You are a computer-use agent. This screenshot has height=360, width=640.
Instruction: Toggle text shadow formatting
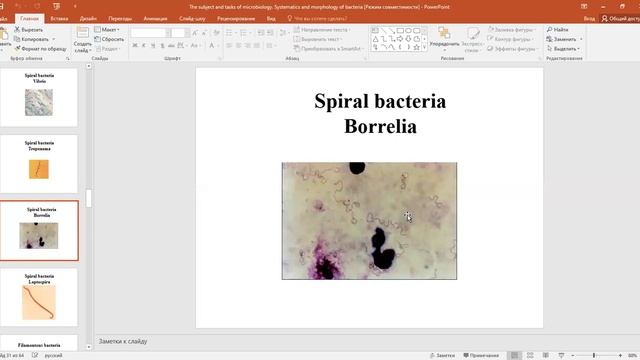162,45
